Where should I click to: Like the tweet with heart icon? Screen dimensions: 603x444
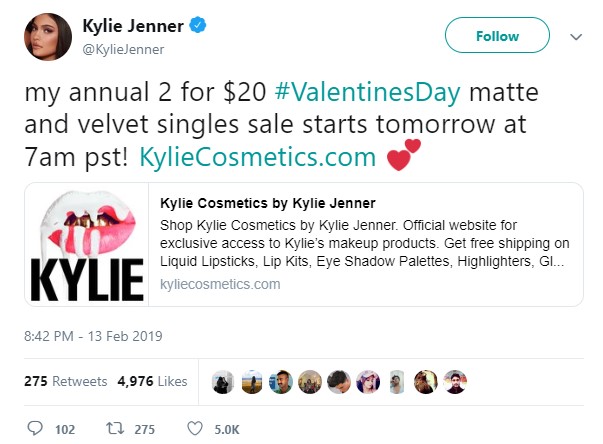click(x=195, y=428)
